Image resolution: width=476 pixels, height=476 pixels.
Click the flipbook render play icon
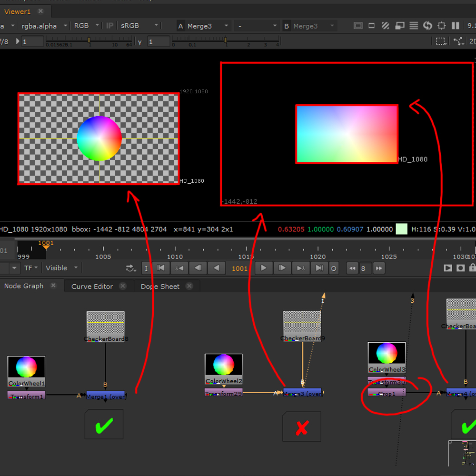click(x=447, y=268)
